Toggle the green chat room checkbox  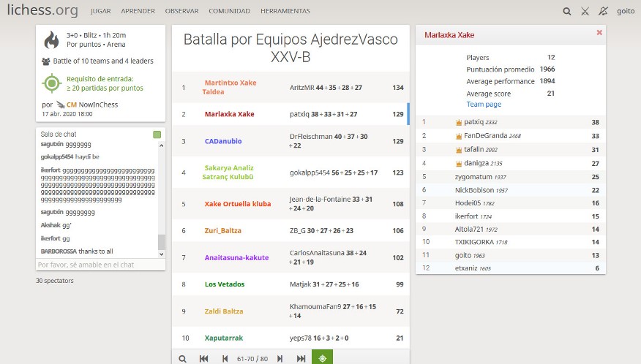(157, 134)
